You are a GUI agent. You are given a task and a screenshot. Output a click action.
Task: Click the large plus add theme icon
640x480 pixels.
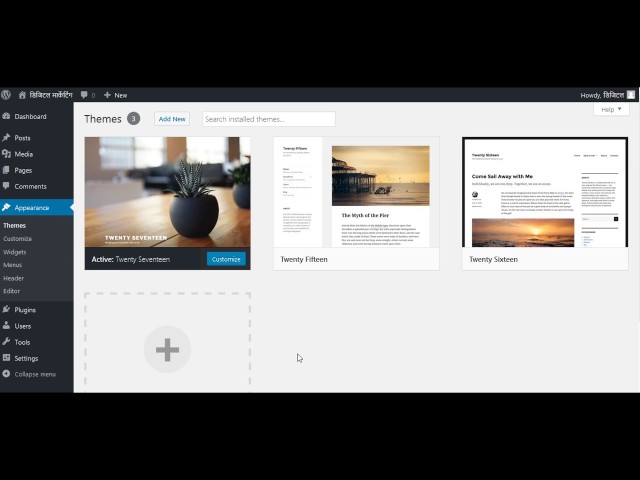[167, 349]
